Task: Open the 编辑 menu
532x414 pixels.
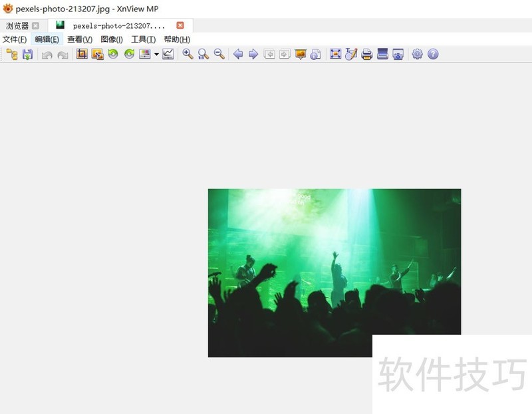Action: pyautogui.click(x=45, y=39)
